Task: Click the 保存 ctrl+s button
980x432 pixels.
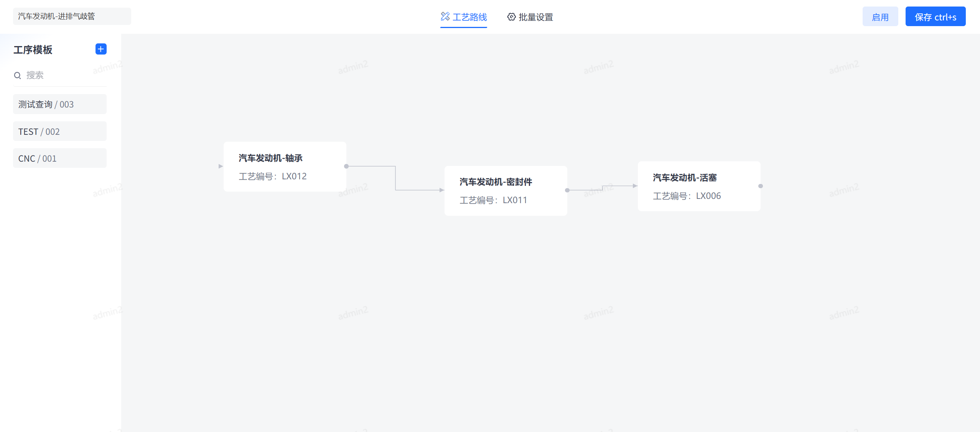Action: point(935,17)
